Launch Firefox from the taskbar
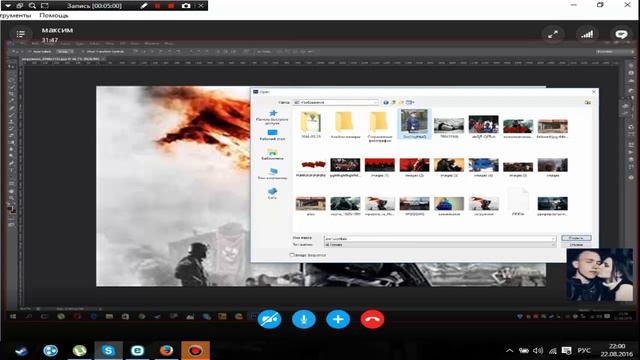This screenshot has width=640, height=360. (166, 351)
